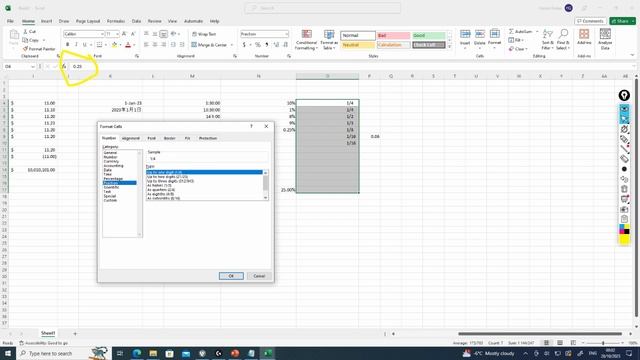Click the Format Cells help question mark
640x360 pixels.
[x=251, y=127]
